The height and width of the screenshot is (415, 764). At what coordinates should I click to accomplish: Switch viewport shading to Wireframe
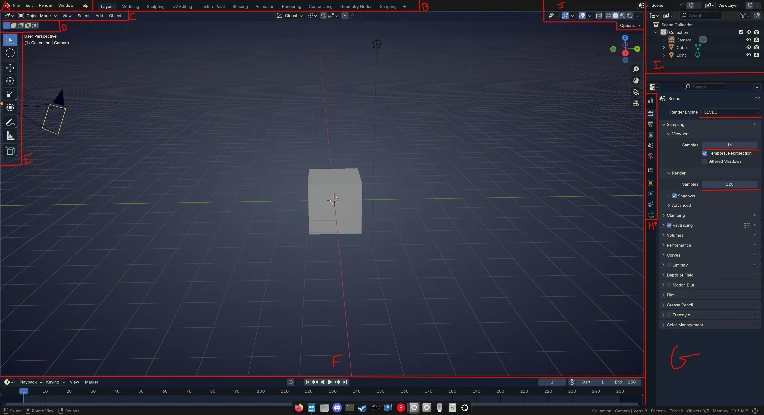click(609, 16)
